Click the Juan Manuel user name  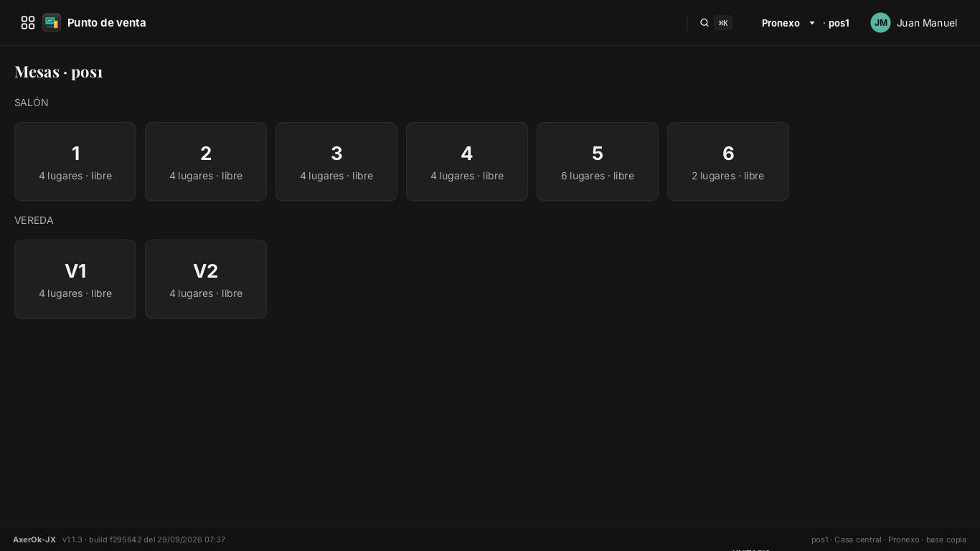(x=927, y=23)
